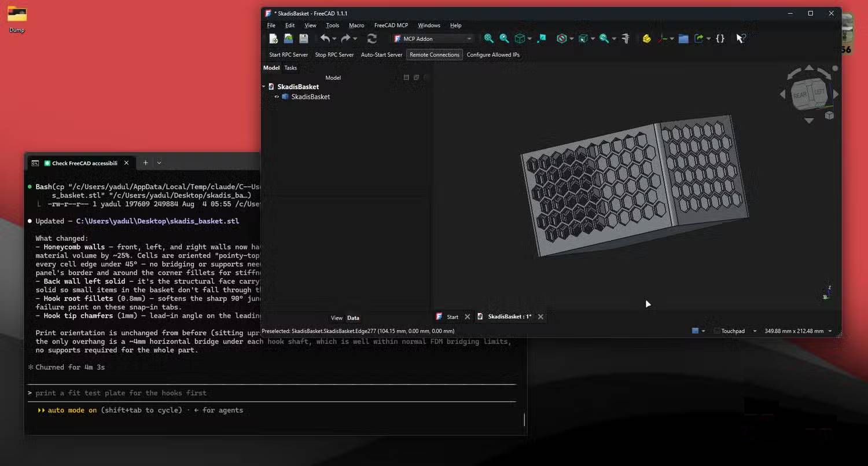Image resolution: width=868 pixels, height=466 pixels.
Task: Set the isometric standard view cube icon
Action: (520, 38)
